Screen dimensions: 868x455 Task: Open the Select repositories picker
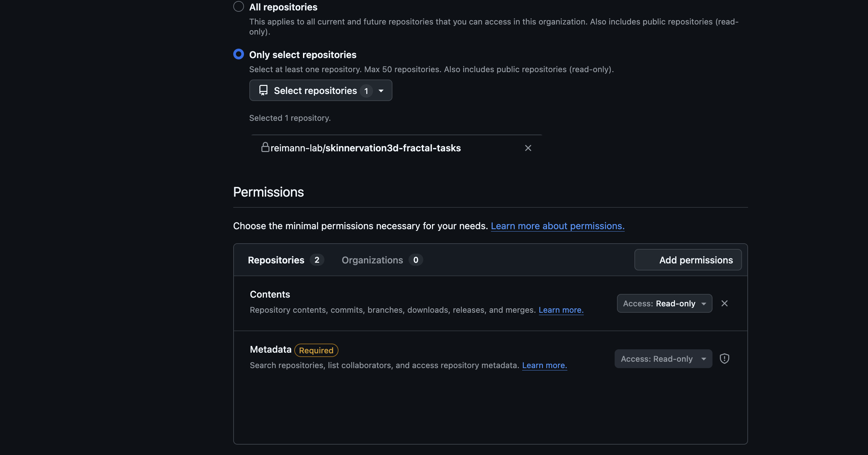point(320,90)
